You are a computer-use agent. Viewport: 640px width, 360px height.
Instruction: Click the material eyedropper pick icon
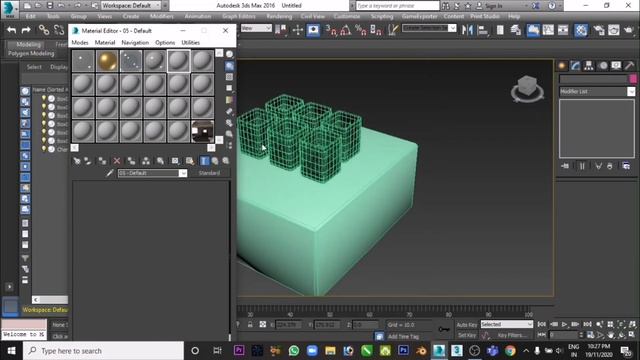109,173
